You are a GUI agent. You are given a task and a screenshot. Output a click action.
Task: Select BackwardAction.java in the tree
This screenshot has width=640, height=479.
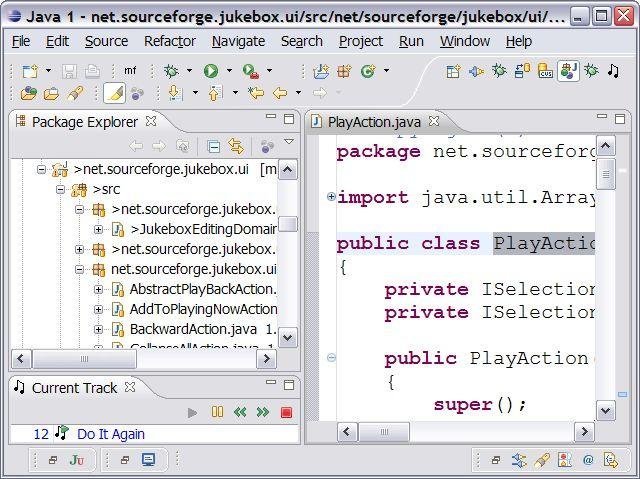194,329
